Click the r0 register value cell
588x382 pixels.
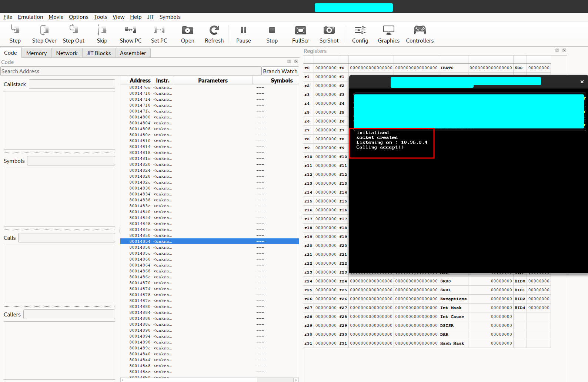pyautogui.click(x=326, y=68)
